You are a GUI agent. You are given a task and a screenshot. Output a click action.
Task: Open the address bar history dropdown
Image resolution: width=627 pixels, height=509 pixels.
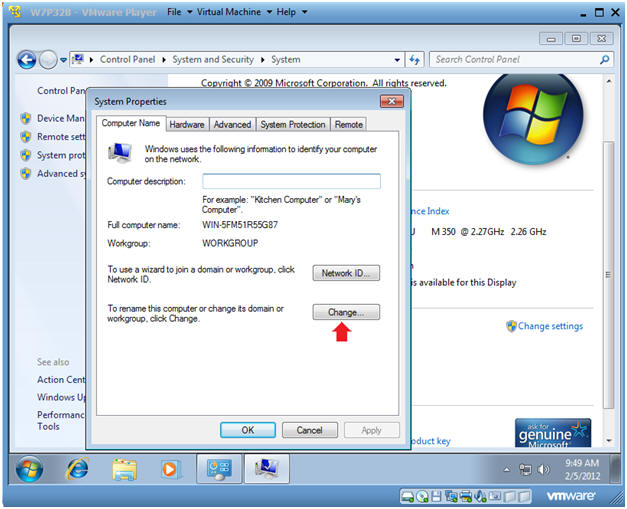(397, 60)
